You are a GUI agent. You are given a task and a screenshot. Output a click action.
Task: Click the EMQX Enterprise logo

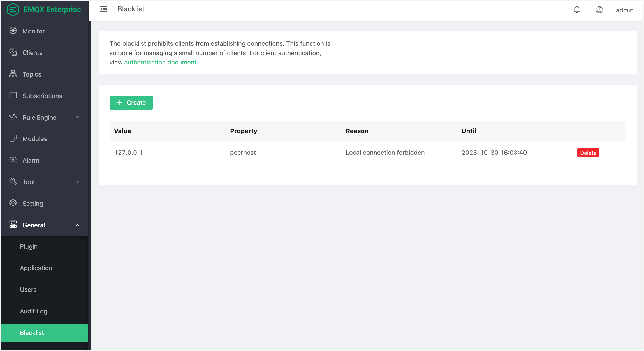pos(13,9)
